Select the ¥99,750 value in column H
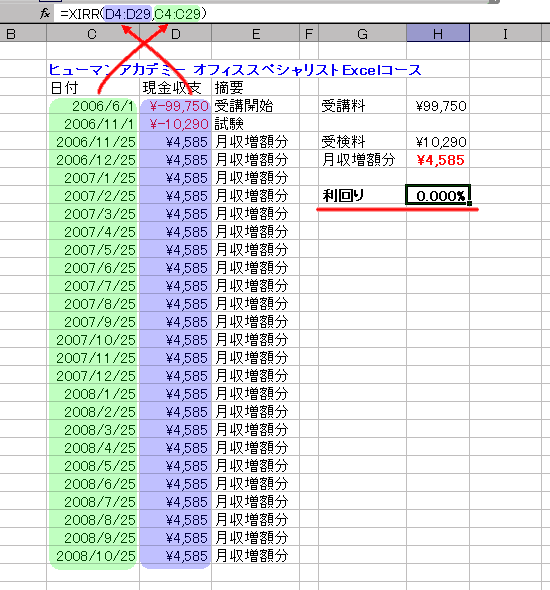Image resolution: width=550 pixels, height=590 pixels. (438, 106)
